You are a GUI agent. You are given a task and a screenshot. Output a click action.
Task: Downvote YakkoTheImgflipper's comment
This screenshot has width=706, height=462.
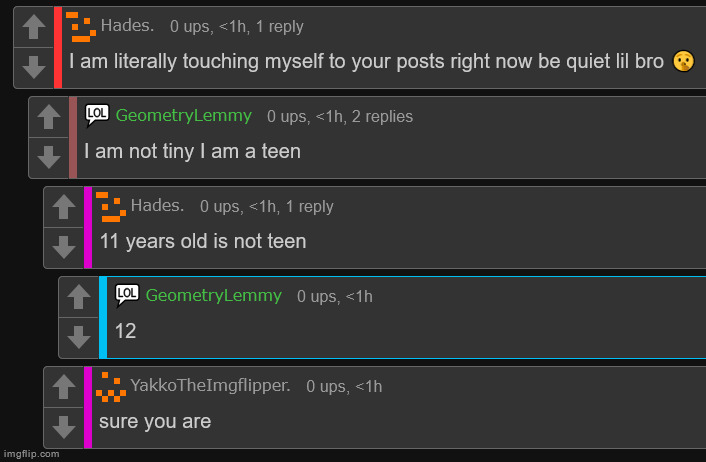(63, 427)
